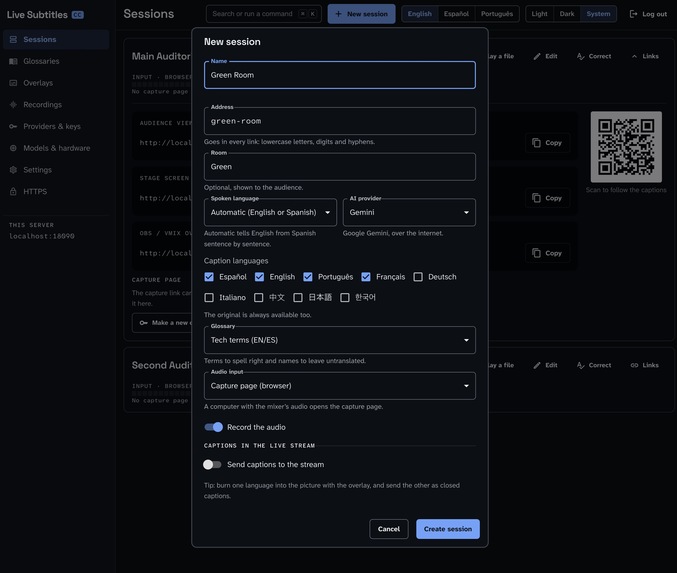Screen dimensions: 677x573
Task: Check the 中文 caption language
Action: click(x=259, y=298)
